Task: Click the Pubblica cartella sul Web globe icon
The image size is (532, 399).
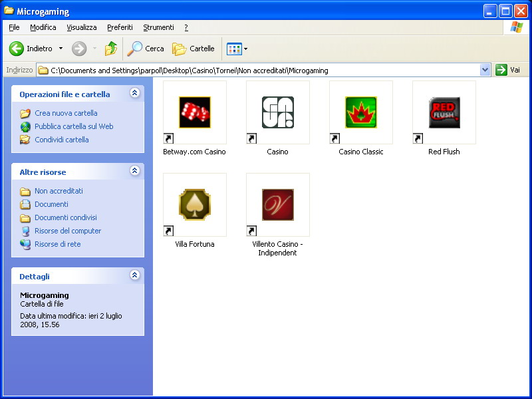Action: pos(25,126)
